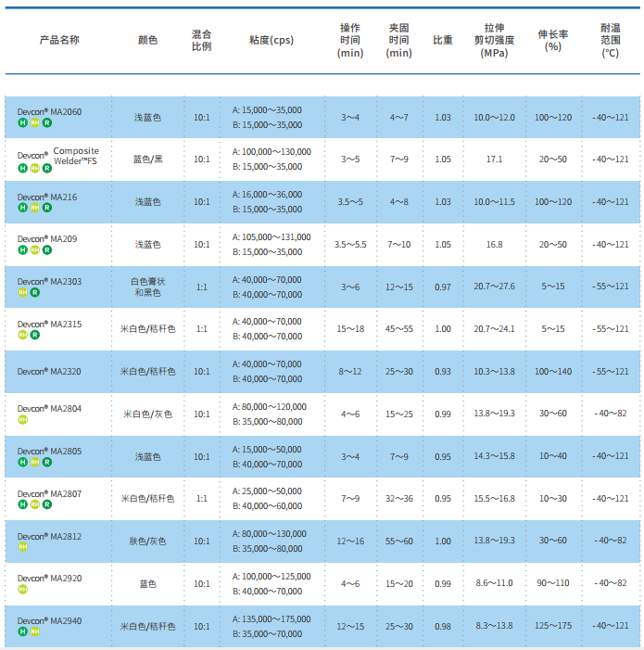
Task: Click the H badge under Devcon MA2060
Action: coord(23,122)
